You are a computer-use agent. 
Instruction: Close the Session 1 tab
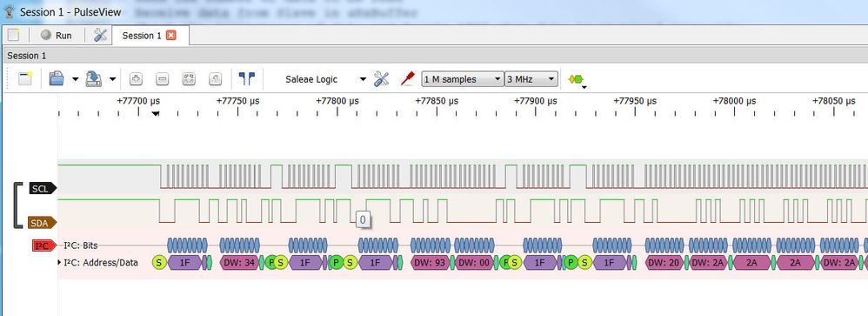pyautogui.click(x=171, y=36)
